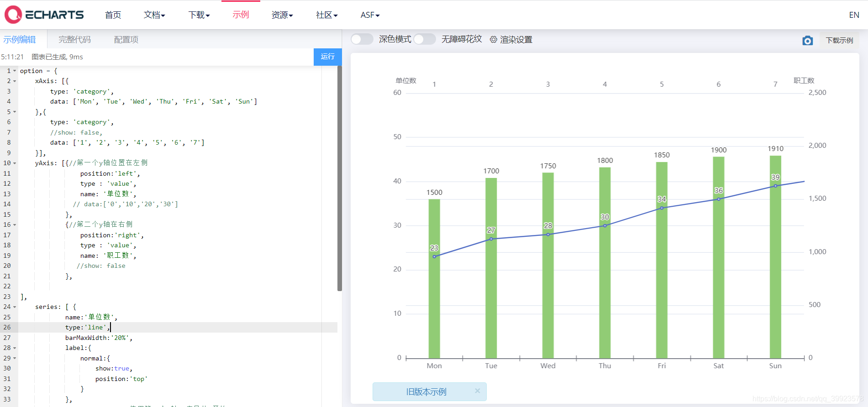Click the ECharts logo
Screen dimensions: 868x407
click(44, 15)
